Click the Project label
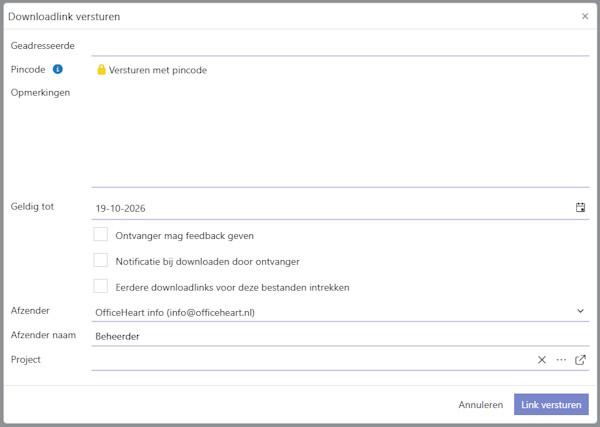The image size is (600, 427). pyautogui.click(x=26, y=359)
